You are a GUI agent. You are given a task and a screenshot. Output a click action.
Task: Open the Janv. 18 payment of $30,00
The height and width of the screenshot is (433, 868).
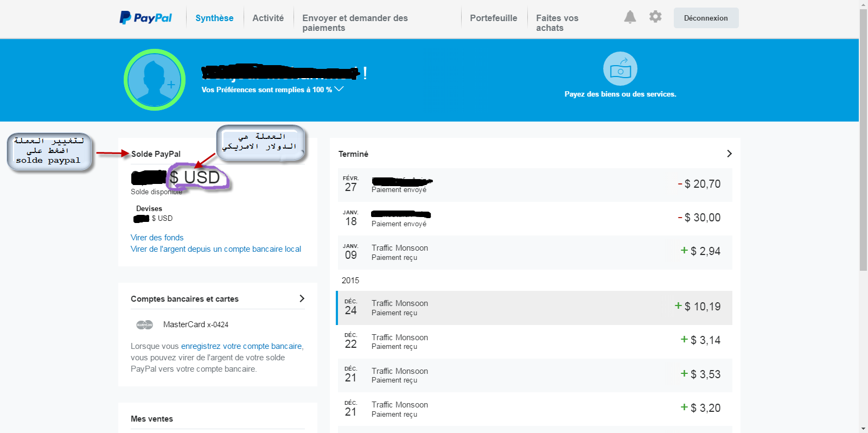point(535,218)
